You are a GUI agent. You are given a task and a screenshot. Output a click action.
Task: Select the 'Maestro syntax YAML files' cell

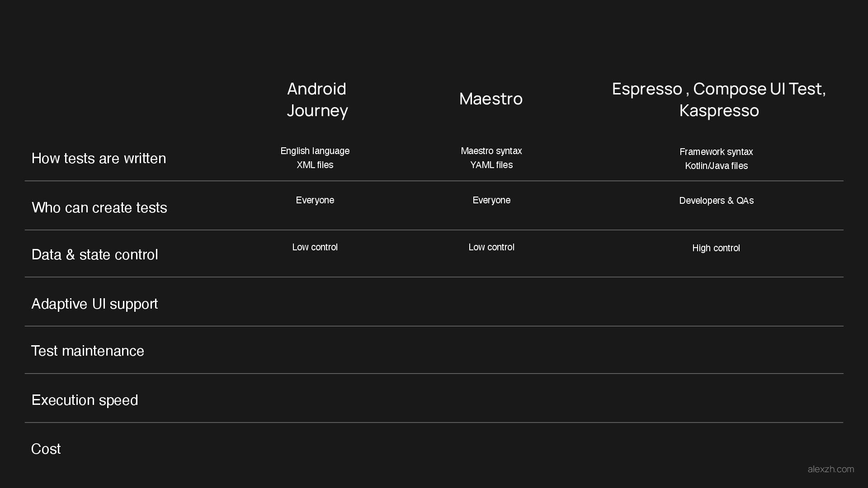click(491, 158)
